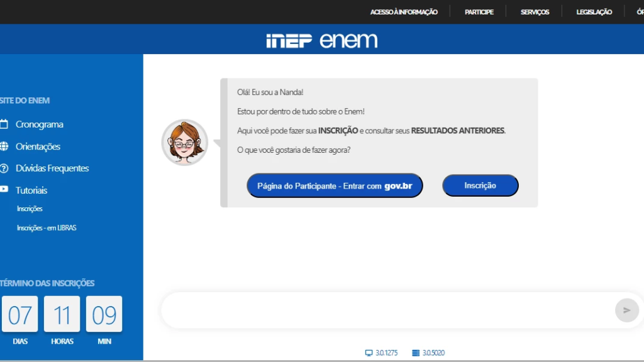
Task: Click the enem logo in header
Action: [x=348, y=41]
